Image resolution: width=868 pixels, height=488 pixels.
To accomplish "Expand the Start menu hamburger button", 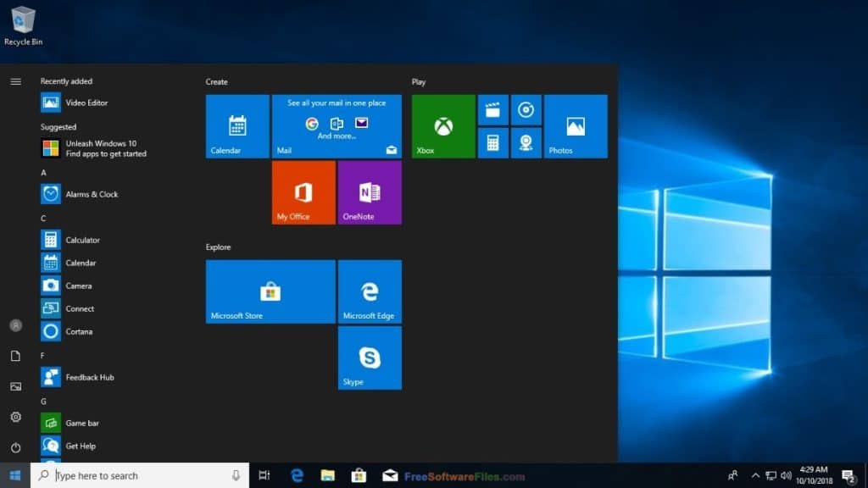I will [x=15, y=81].
